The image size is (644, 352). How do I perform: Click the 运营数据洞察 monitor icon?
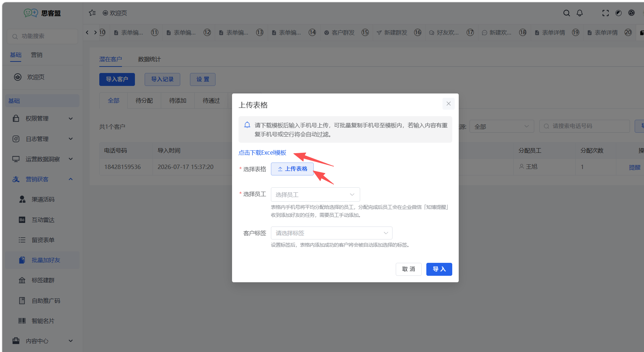pyautogui.click(x=16, y=159)
